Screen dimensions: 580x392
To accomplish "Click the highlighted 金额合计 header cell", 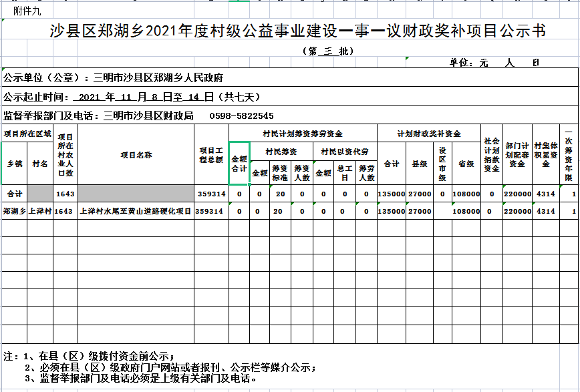I will 239,164.
